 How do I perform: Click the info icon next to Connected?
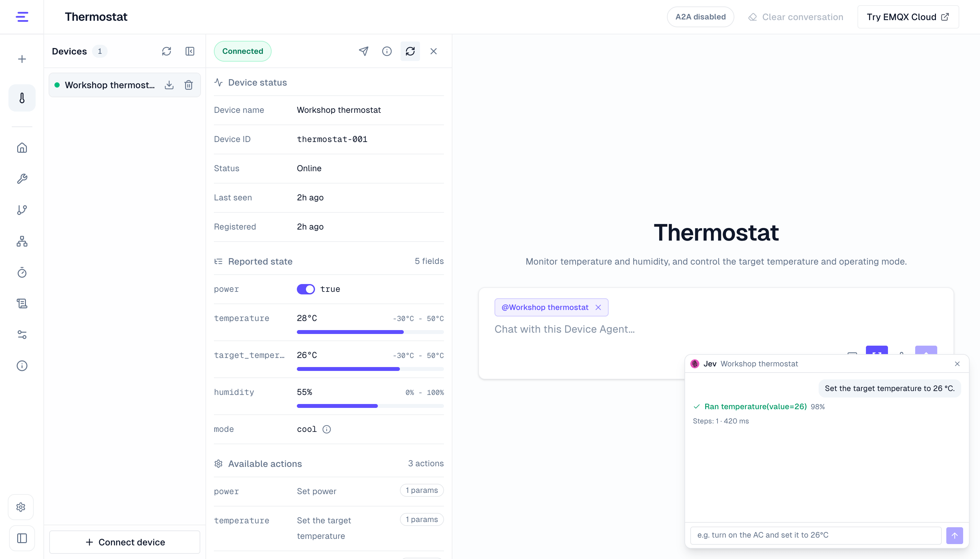click(387, 51)
